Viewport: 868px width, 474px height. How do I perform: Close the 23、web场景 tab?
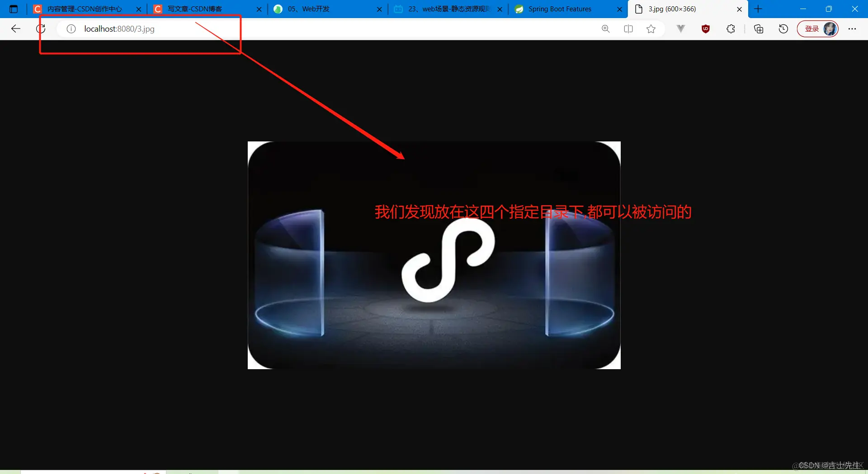click(x=500, y=9)
